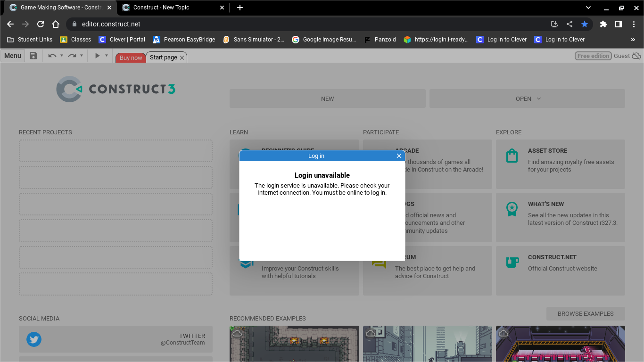Click the share page icon
The height and width of the screenshot is (362, 644).
(x=570, y=24)
